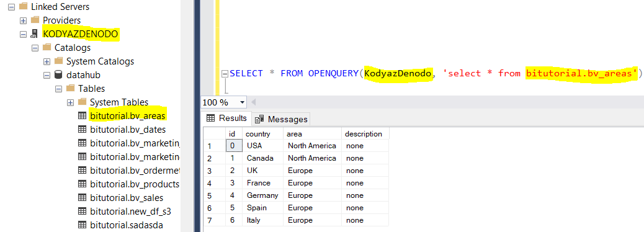Image resolution: width=644 pixels, height=232 pixels.
Task: Click the datahub database icon
Action: (59, 75)
